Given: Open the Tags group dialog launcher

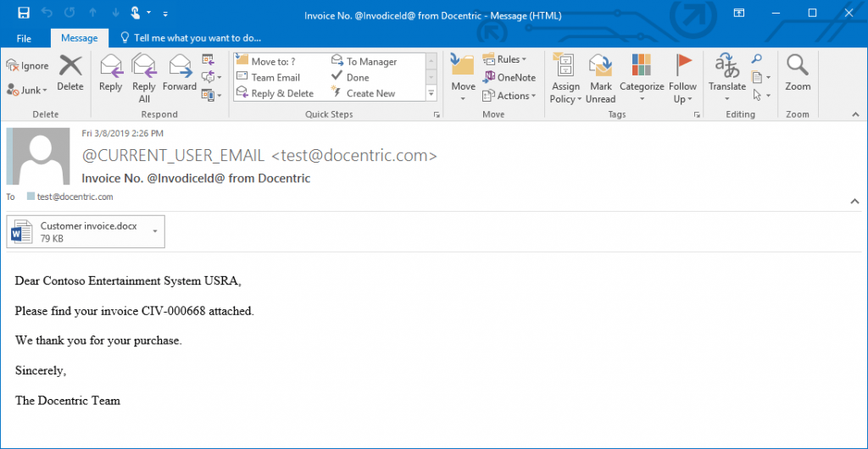Looking at the screenshot, I should coord(697,114).
